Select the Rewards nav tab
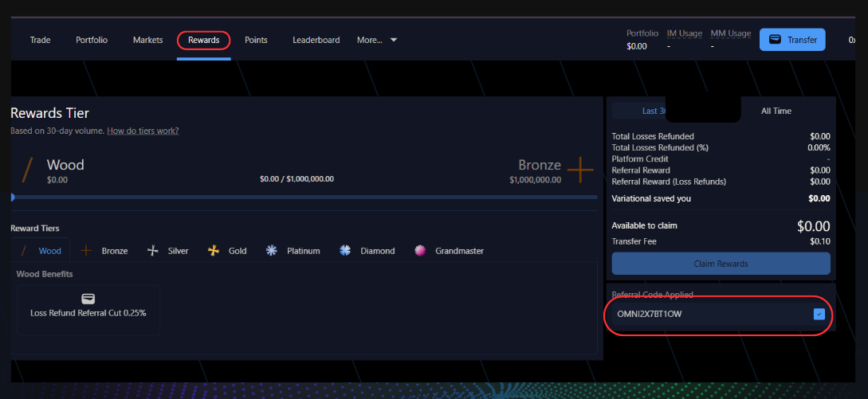Viewport: 868px width, 399px height. pyautogui.click(x=204, y=40)
